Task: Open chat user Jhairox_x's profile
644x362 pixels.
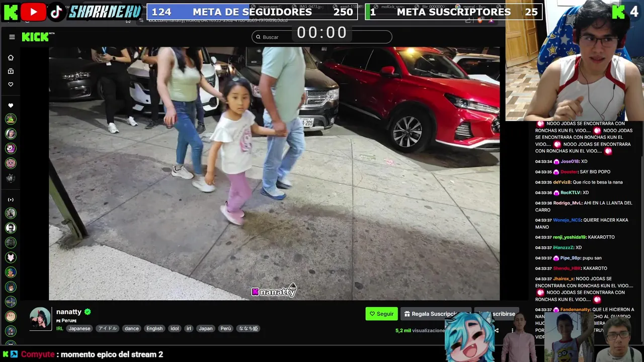Action: click(x=563, y=279)
